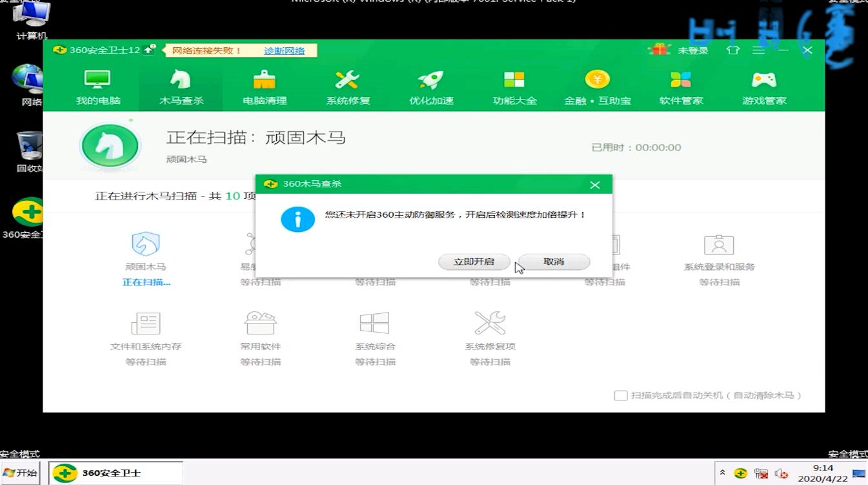Click the 已用时：00:00:00 timer text
This screenshot has height=485, width=868.
click(x=636, y=147)
